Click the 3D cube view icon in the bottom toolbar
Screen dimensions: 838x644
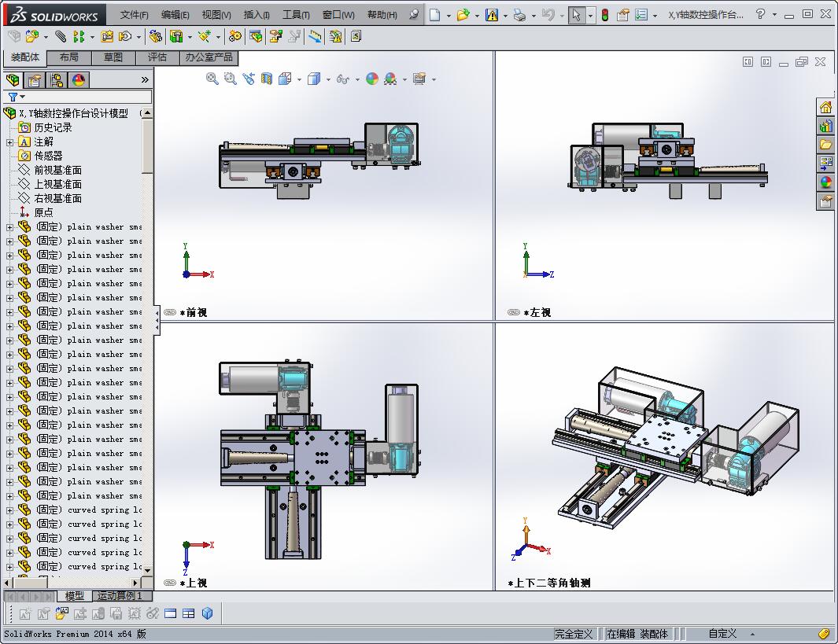pos(208,613)
